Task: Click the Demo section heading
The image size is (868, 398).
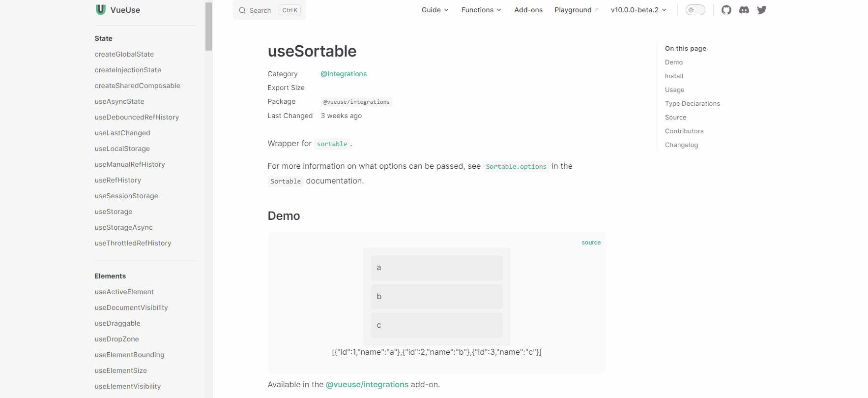Action: tap(284, 216)
